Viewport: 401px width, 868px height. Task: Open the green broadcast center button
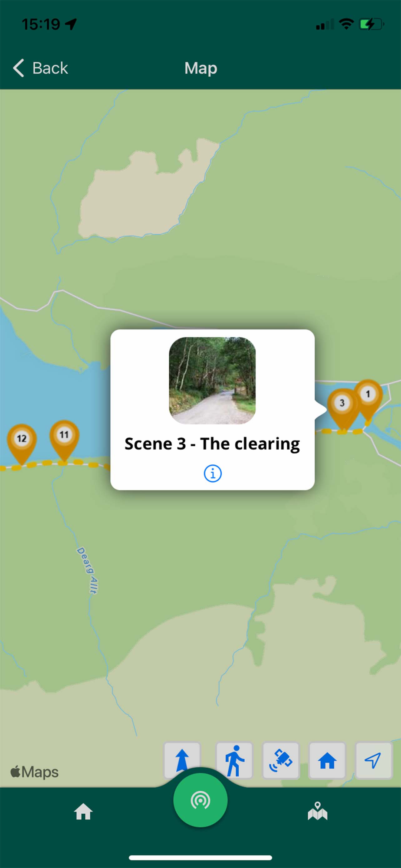(200, 800)
